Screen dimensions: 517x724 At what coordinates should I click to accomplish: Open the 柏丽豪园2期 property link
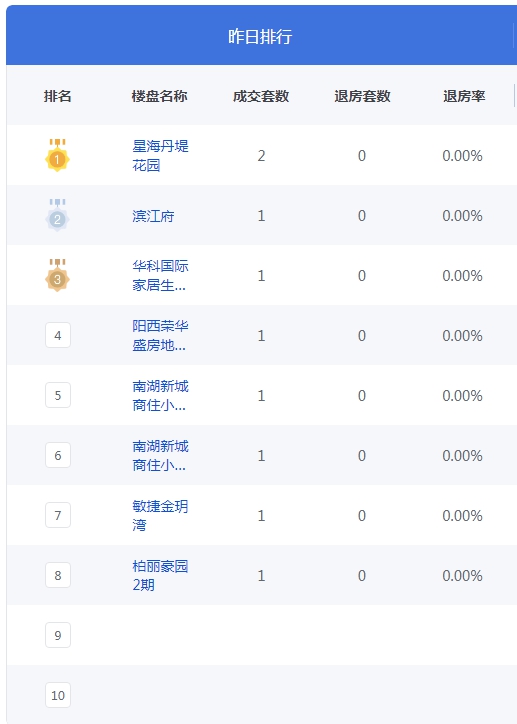coord(160,576)
